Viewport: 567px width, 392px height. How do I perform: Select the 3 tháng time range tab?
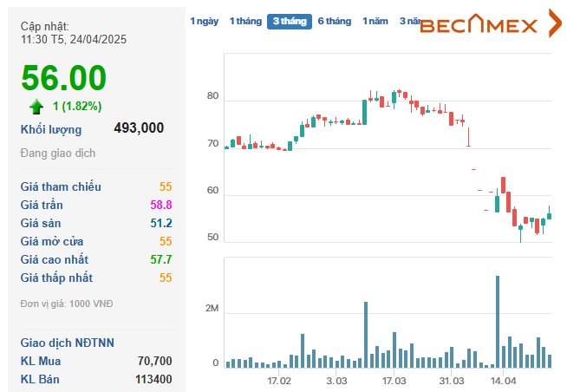pos(289,22)
